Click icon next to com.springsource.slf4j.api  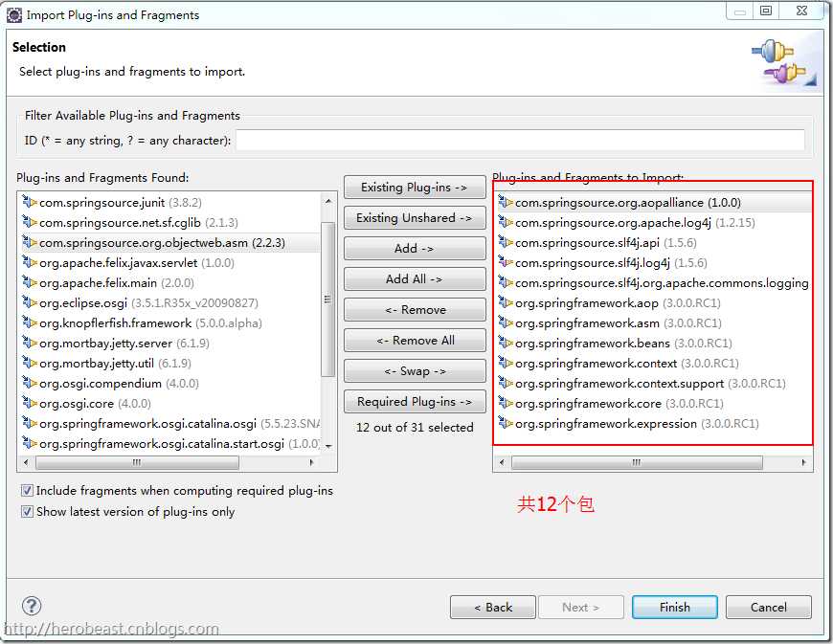point(506,243)
